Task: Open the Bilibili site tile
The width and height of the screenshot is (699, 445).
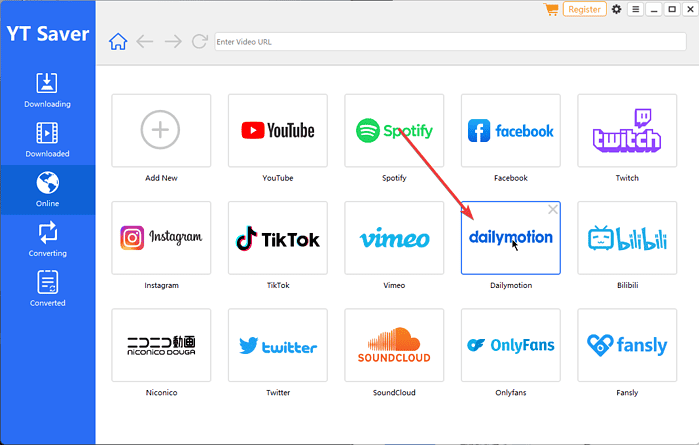Action: (x=627, y=238)
